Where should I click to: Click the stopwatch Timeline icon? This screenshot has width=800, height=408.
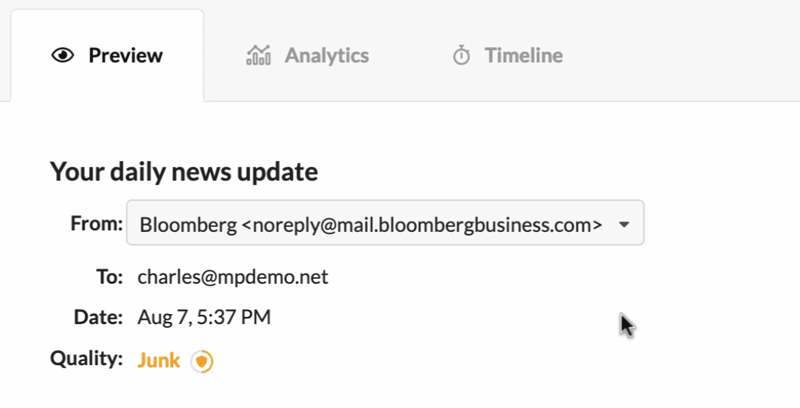(461, 56)
